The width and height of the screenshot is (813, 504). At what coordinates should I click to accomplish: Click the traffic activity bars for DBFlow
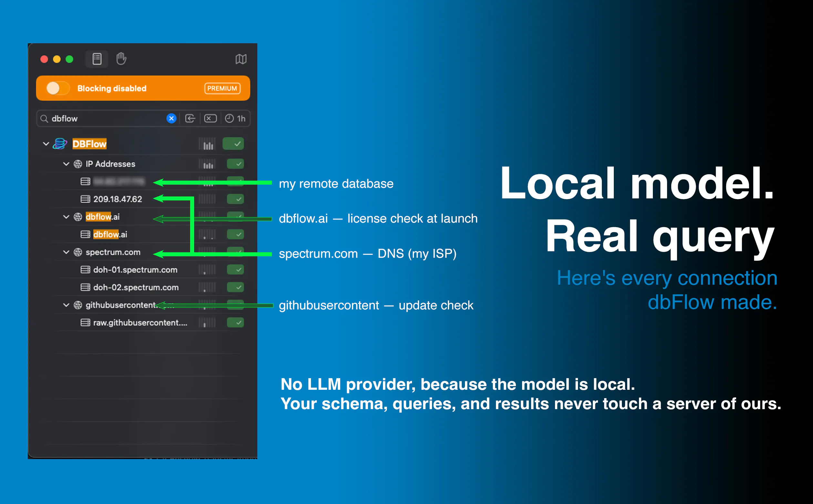[207, 144]
